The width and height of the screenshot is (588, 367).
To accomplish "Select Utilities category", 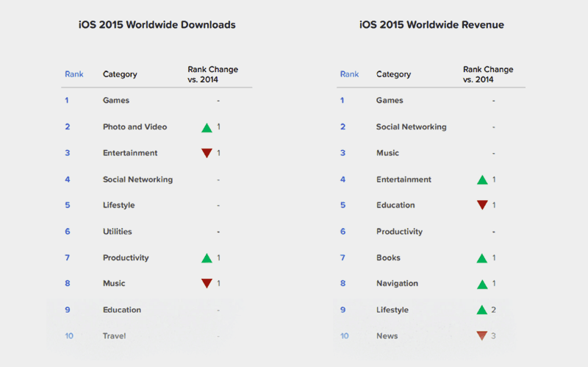I will [118, 232].
